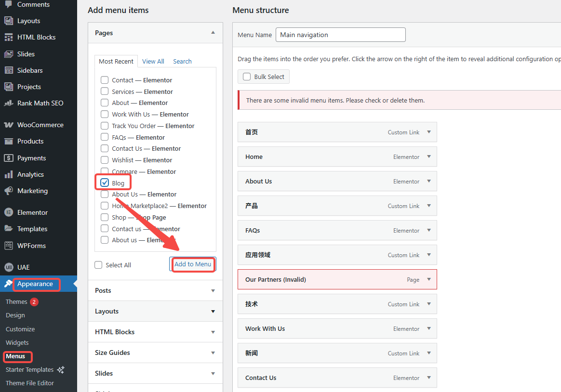Click the Add to Menu button
The width and height of the screenshot is (561, 392).
tap(193, 264)
